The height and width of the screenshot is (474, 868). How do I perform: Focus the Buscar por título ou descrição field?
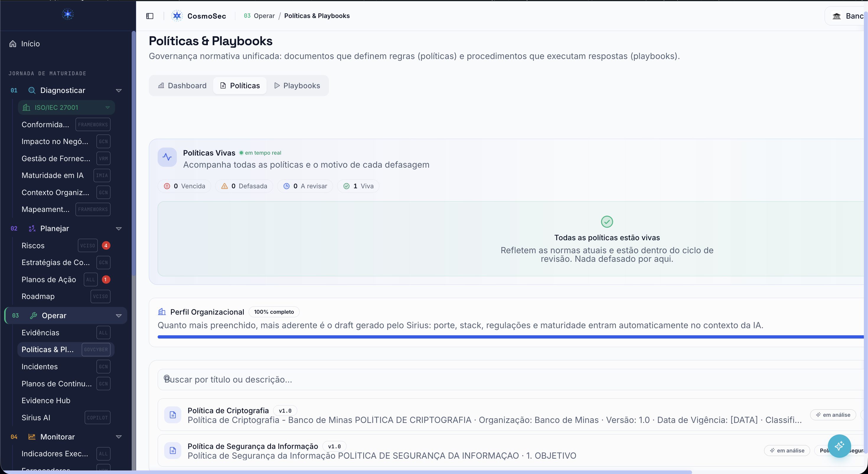pos(511,380)
